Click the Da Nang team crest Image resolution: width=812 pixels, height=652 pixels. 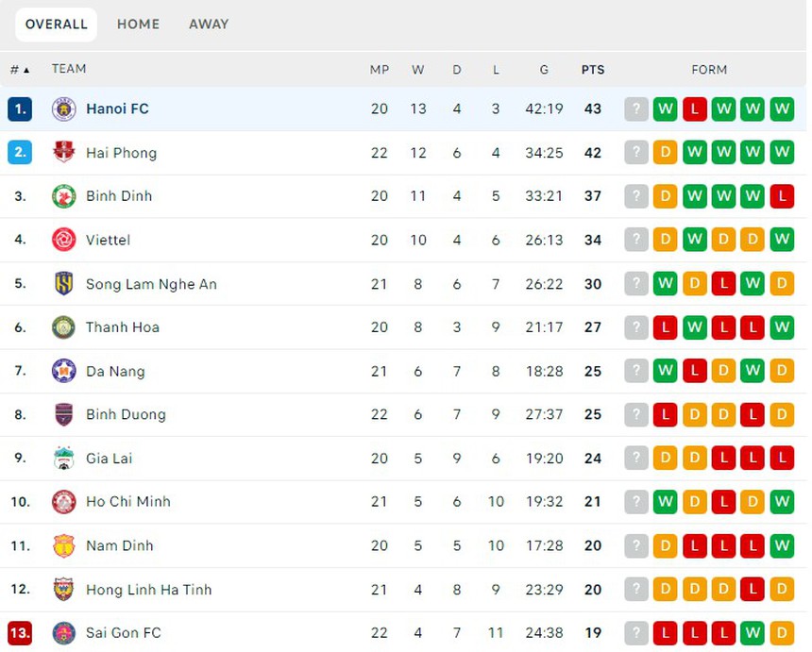pyautogui.click(x=62, y=371)
